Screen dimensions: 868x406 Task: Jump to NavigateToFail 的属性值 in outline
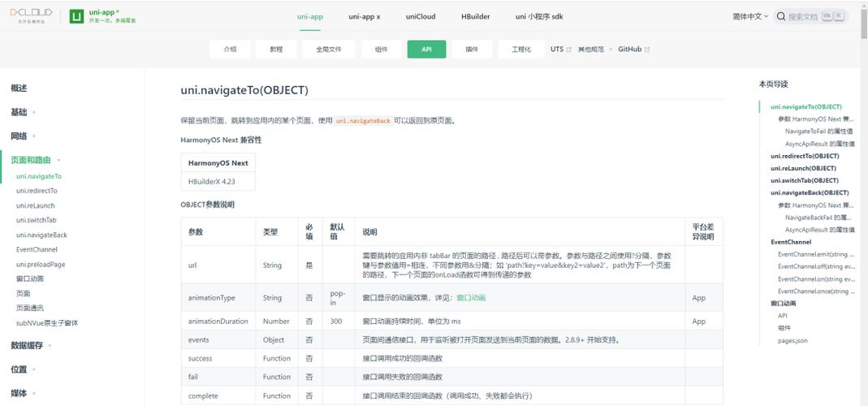pyautogui.click(x=818, y=132)
